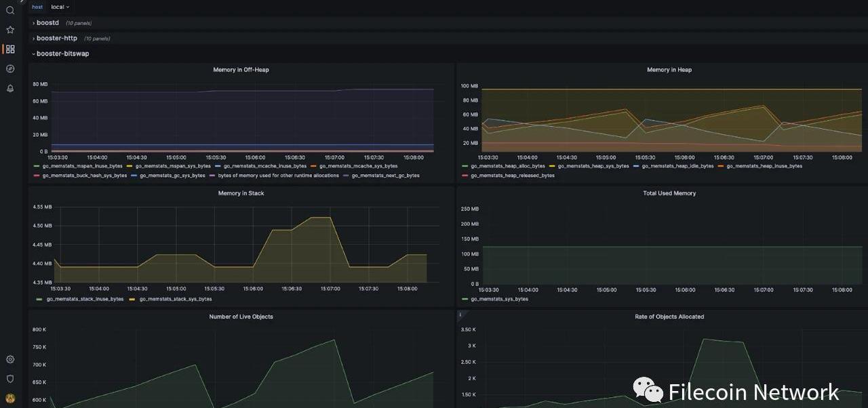
Task: Open starred dashboards from the star icon
Action: click(x=10, y=30)
